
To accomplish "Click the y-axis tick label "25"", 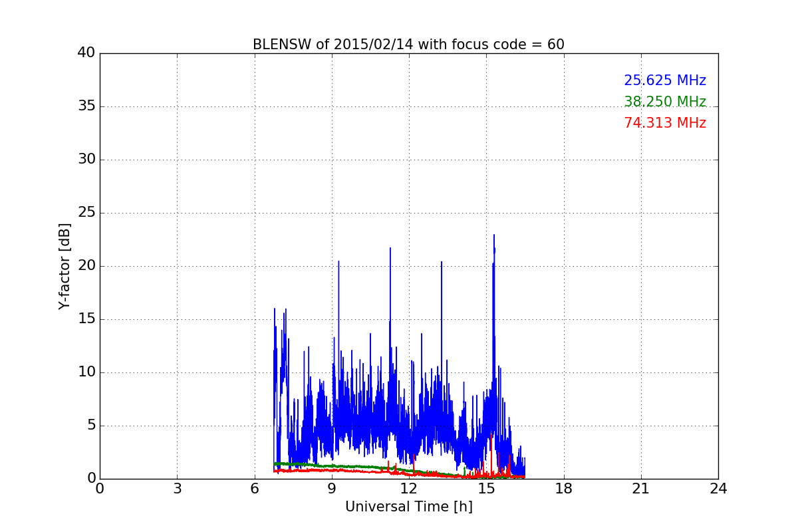I will pyautogui.click(x=86, y=213).
